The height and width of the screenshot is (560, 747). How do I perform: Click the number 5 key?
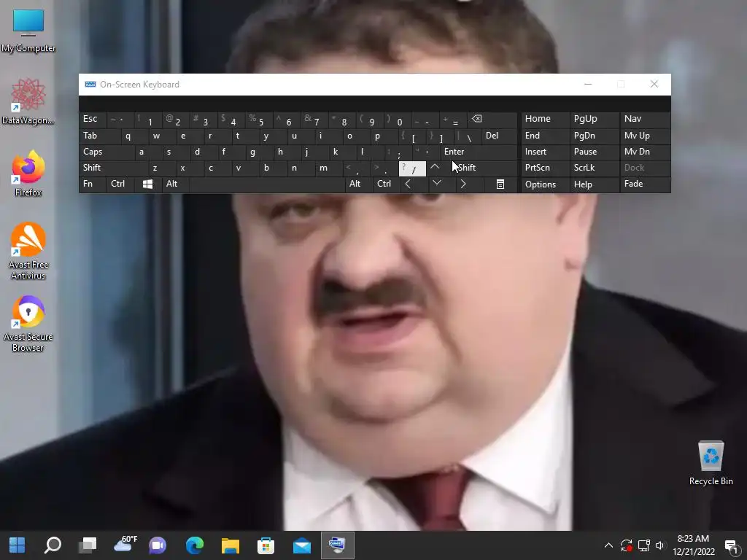pyautogui.click(x=260, y=119)
